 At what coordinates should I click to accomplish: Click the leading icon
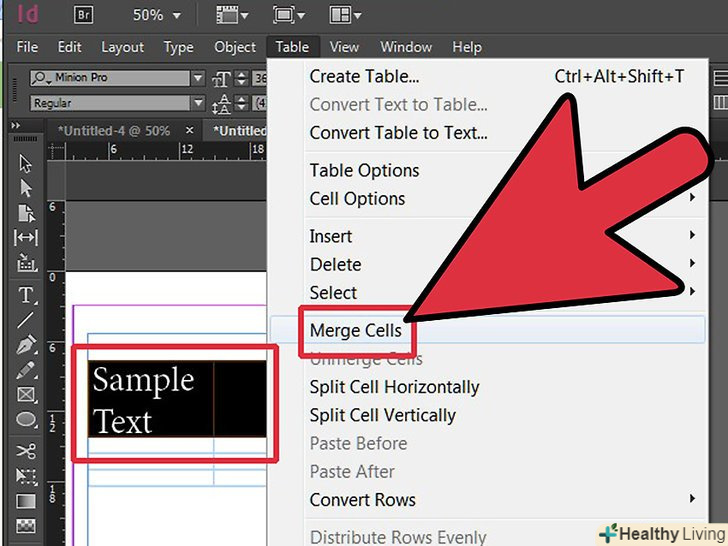coord(221,104)
